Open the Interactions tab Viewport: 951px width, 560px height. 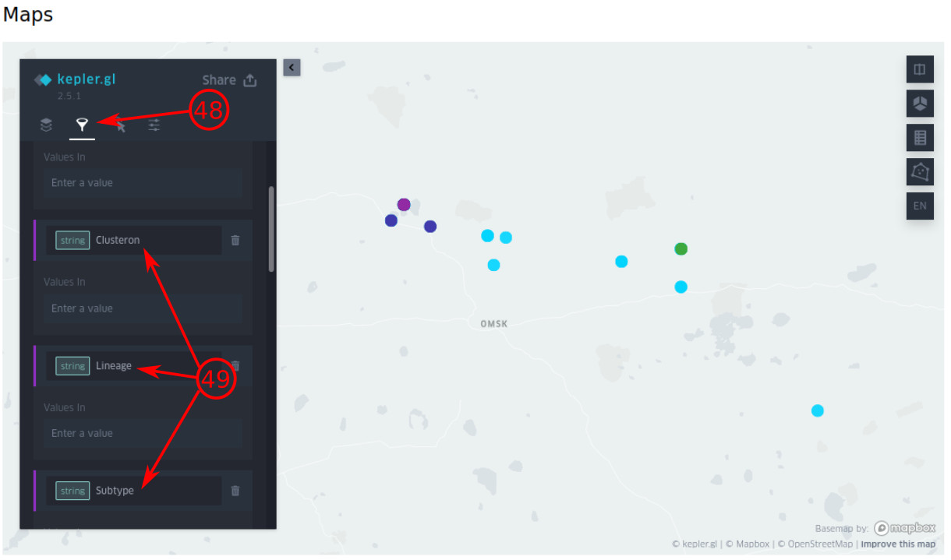click(x=120, y=125)
